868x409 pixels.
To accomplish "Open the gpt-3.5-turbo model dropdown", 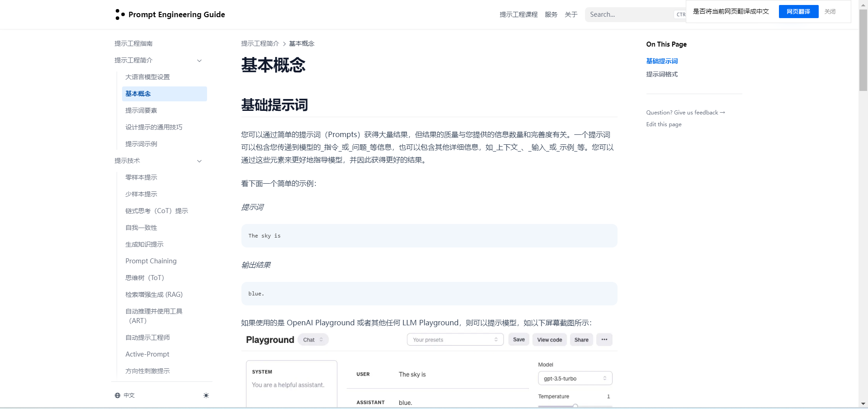I will 575,379.
